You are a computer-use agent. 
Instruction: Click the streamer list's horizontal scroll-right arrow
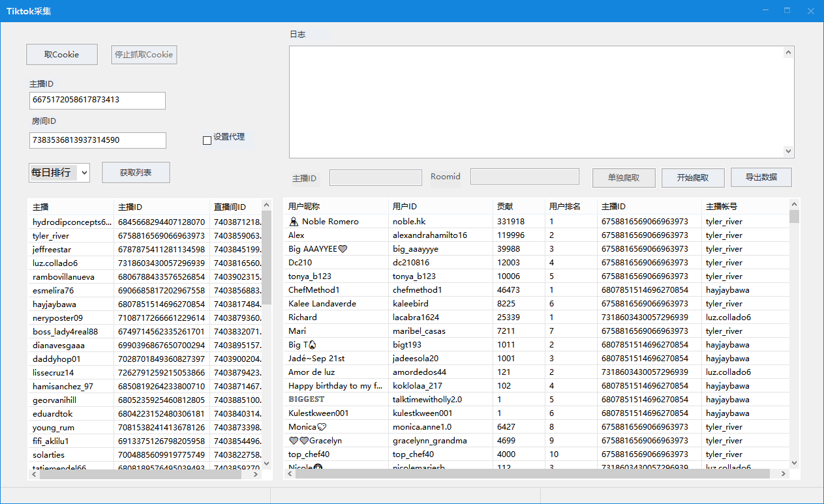(x=256, y=474)
